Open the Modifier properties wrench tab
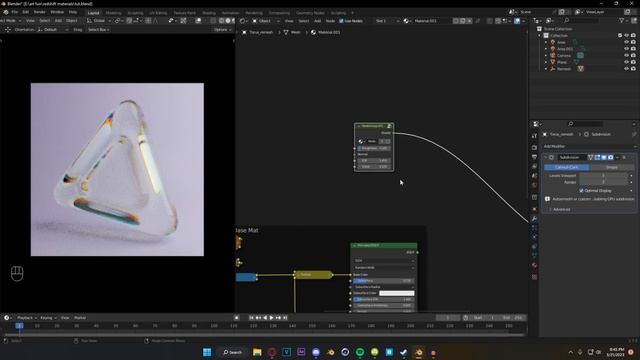Screen dimensions: 640x360 coord(534,219)
